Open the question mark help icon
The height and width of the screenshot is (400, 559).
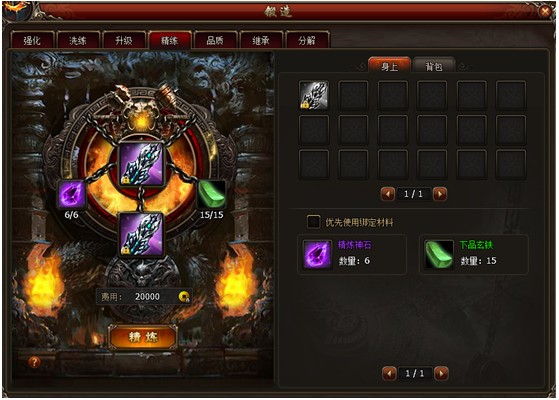click(34, 362)
